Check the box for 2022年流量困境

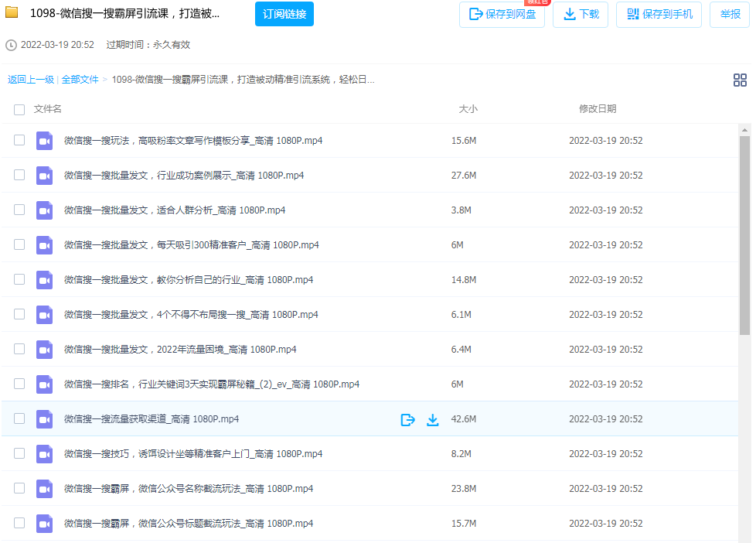19,349
